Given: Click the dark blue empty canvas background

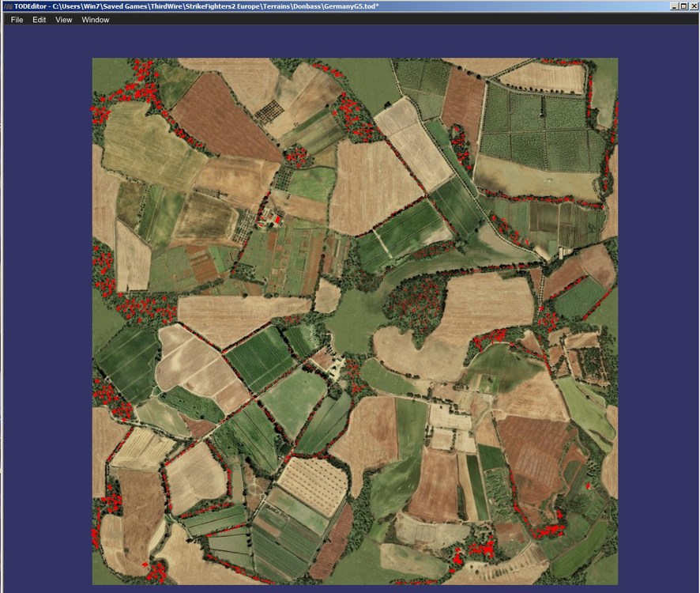Looking at the screenshot, I should click(47, 313).
